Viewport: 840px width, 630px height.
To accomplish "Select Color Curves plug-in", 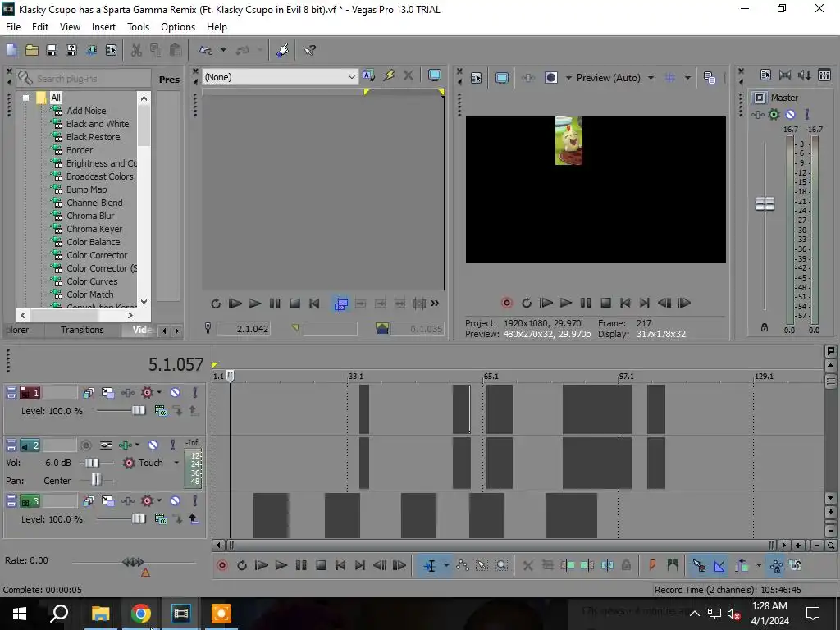I will coord(92,281).
